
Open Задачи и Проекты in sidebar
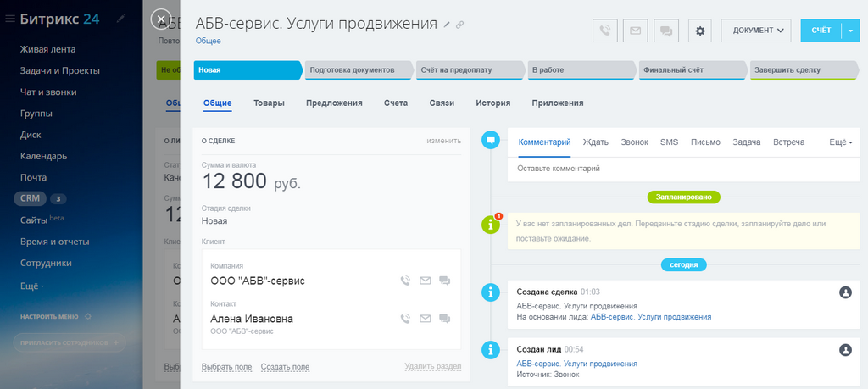60,71
